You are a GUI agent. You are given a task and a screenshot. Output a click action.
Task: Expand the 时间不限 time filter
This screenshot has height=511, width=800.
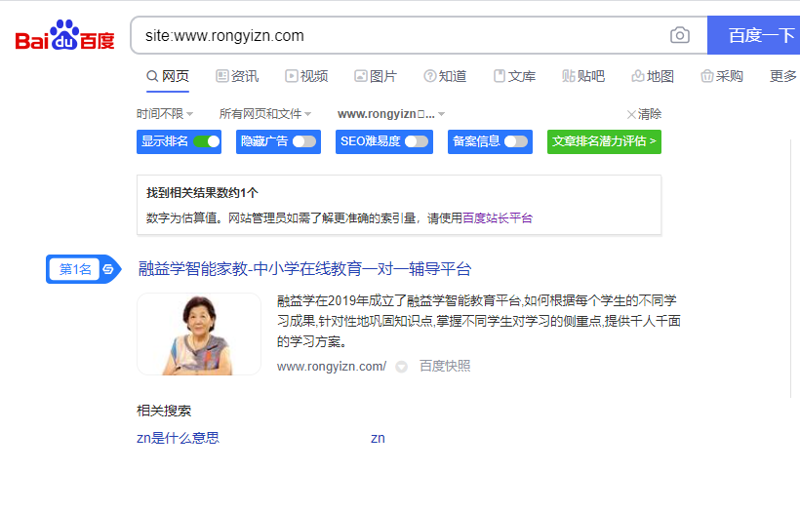pos(164,114)
